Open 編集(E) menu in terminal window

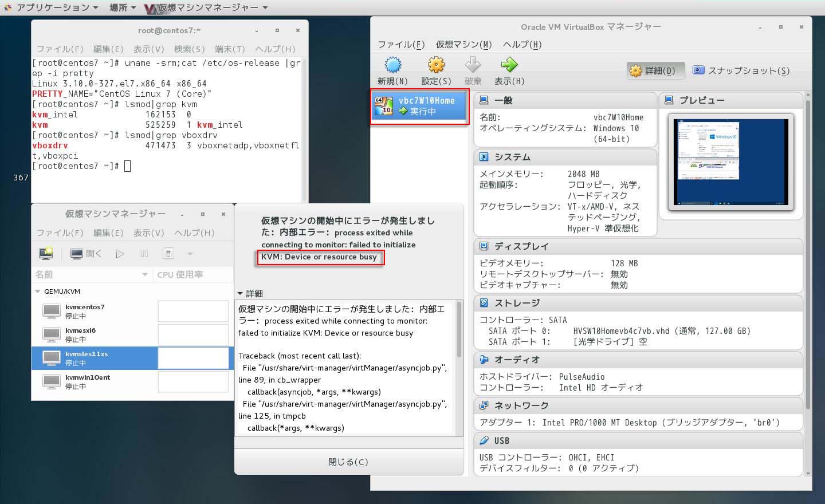point(108,49)
